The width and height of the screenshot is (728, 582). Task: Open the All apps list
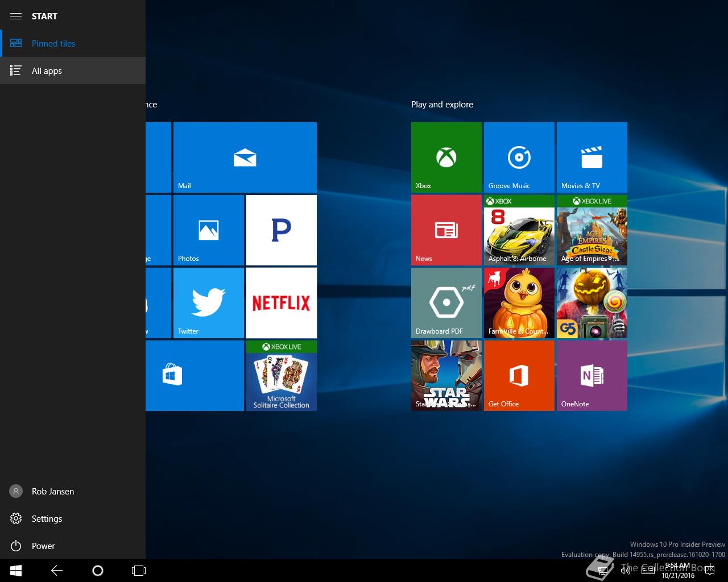73,70
